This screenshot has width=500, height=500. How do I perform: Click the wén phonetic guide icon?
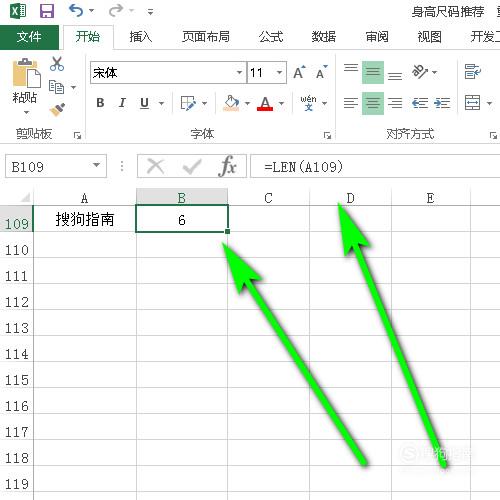pyautogui.click(x=308, y=103)
